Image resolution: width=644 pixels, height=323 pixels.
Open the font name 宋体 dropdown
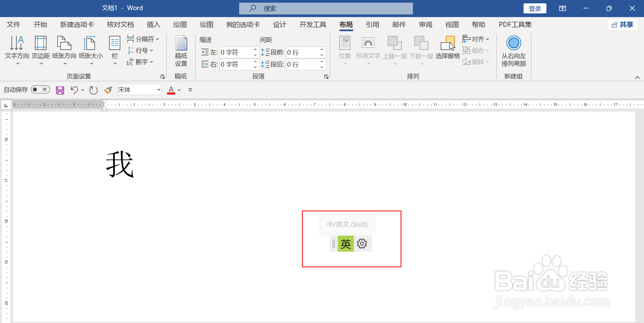[158, 90]
